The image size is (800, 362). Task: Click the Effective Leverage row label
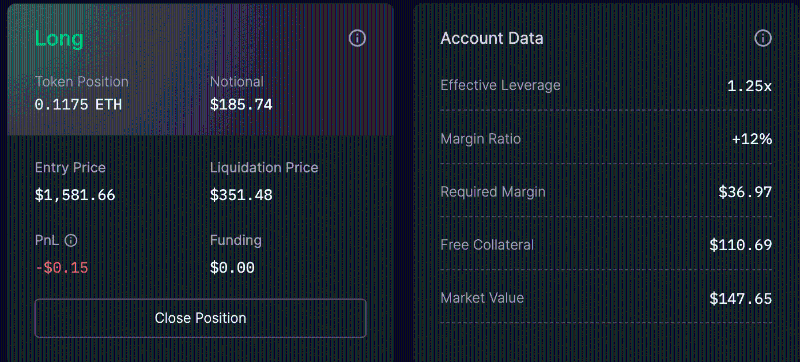pyautogui.click(x=500, y=85)
